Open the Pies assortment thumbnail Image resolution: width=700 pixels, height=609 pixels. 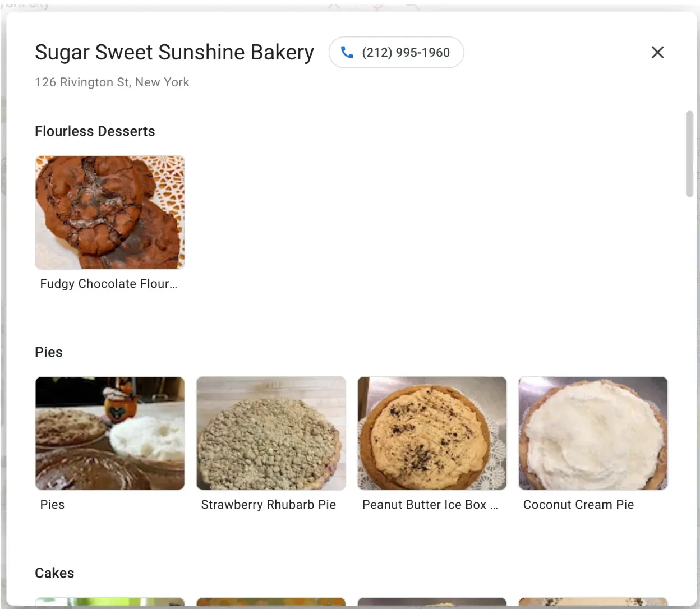click(110, 433)
